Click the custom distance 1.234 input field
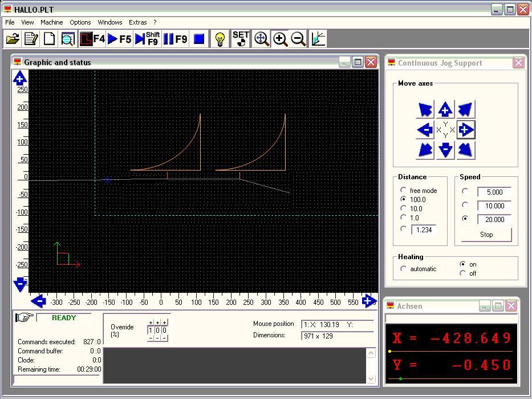This screenshot has height=399, width=532. [423, 229]
